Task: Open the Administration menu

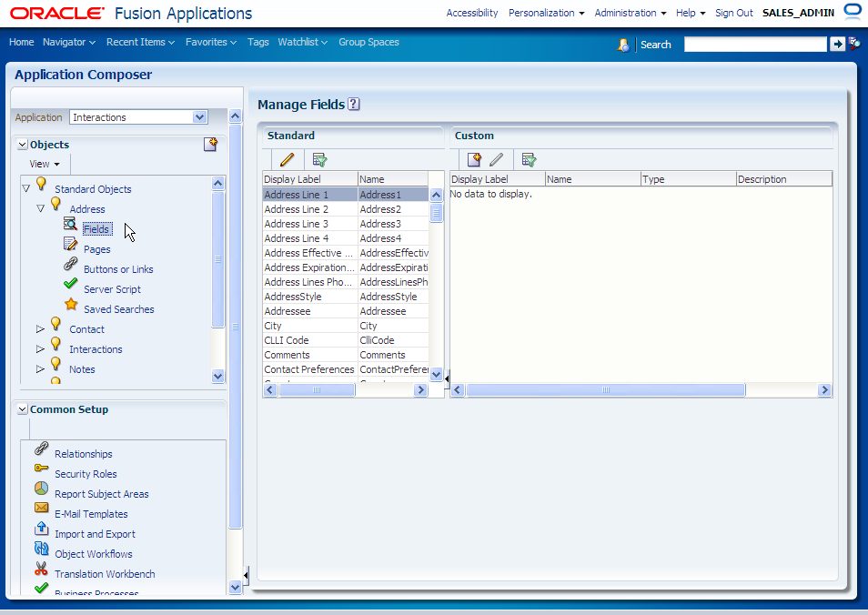Action: (631, 13)
